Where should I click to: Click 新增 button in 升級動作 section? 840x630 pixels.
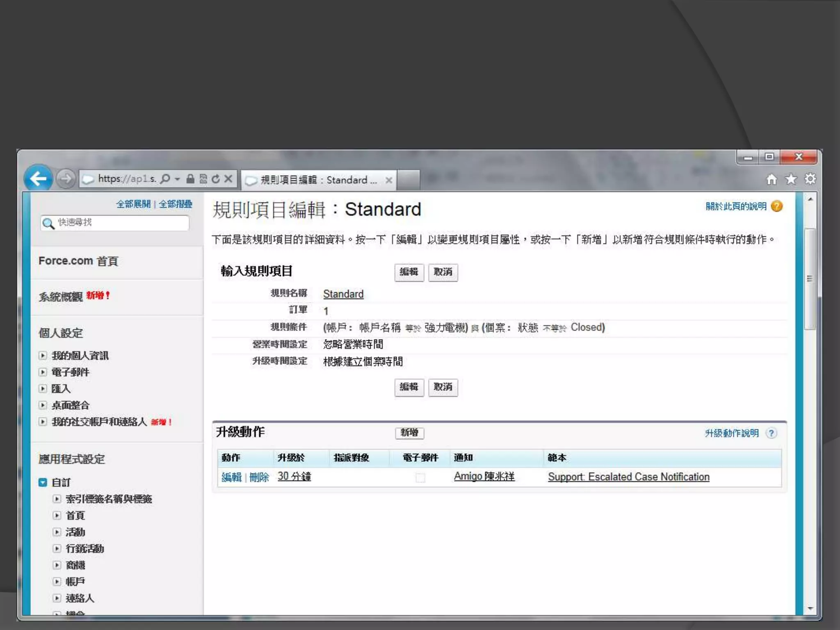409,433
